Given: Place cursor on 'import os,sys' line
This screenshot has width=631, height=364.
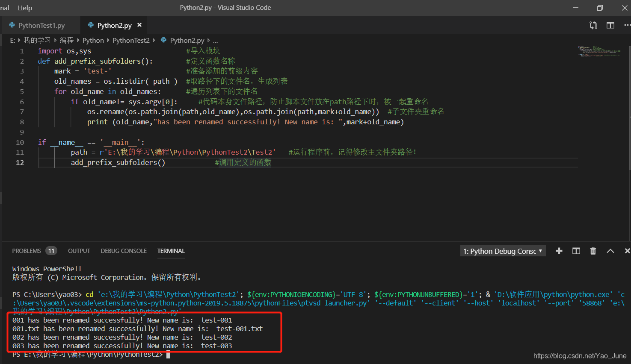Looking at the screenshot, I should 65,51.
